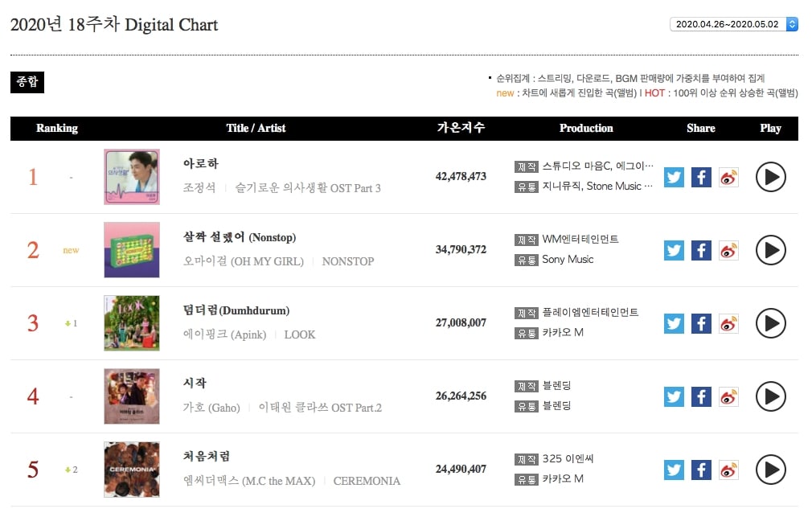Viewport: 812px width, 513px height.
Task: Play the rank 4 song 시작
Action: click(x=770, y=396)
